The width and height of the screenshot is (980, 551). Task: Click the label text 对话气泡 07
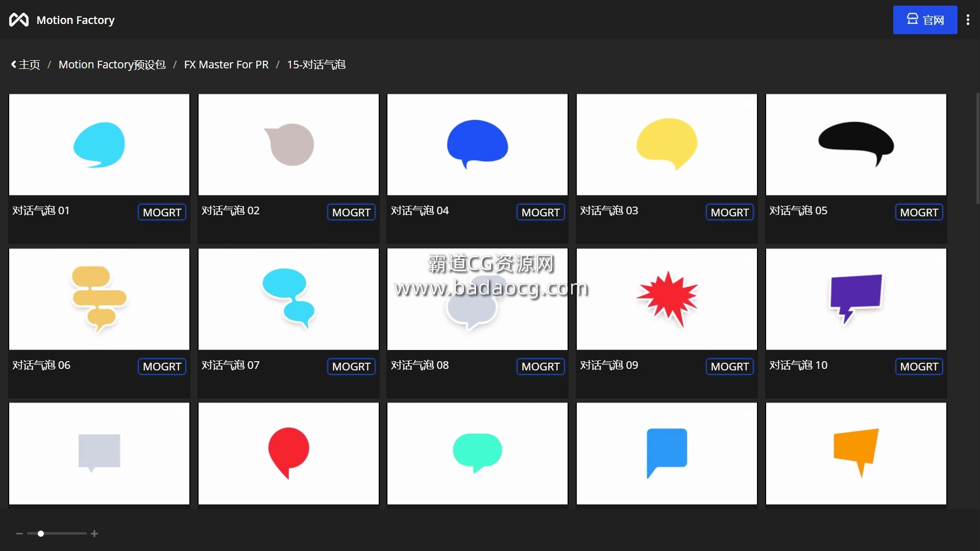pos(230,365)
